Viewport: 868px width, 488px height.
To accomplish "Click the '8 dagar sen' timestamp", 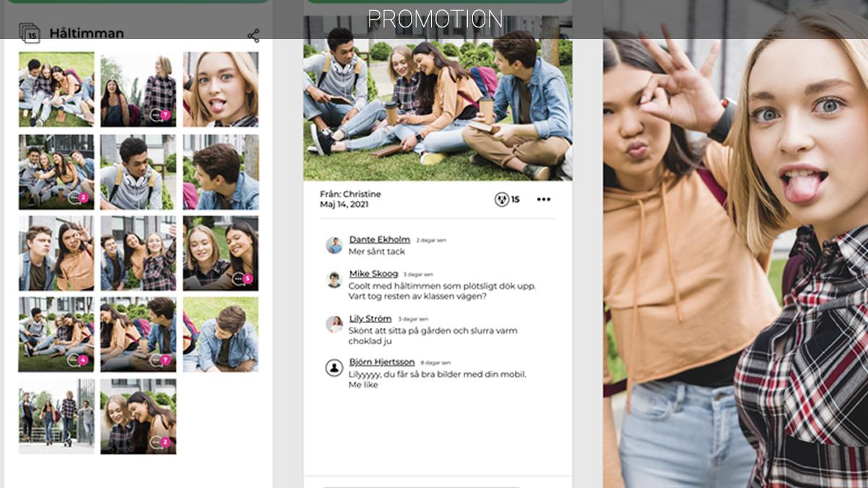I will 437,363.
